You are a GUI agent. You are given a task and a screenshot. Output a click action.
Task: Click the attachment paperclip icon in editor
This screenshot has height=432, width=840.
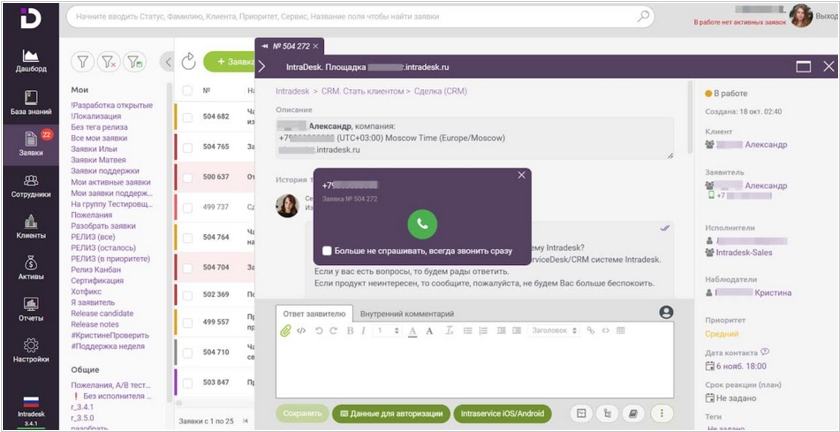pyautogui.click(x=286, y=330)
